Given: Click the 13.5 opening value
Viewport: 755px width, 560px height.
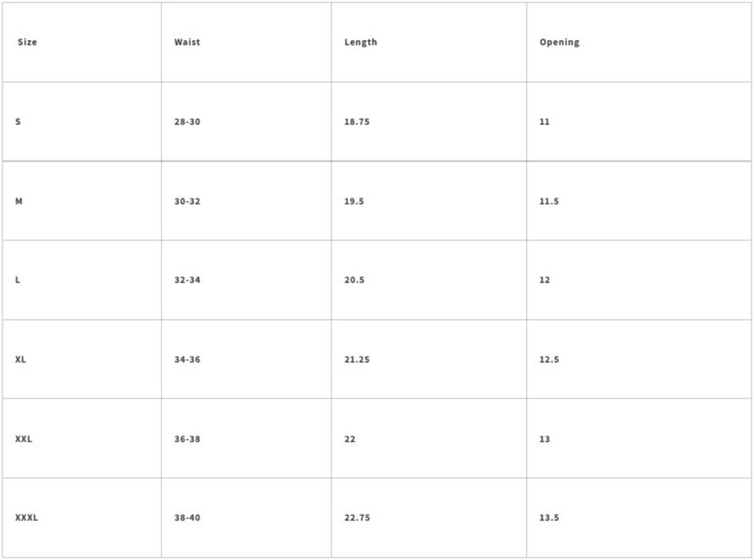Looking at the screenshot, I should [549, 518].
